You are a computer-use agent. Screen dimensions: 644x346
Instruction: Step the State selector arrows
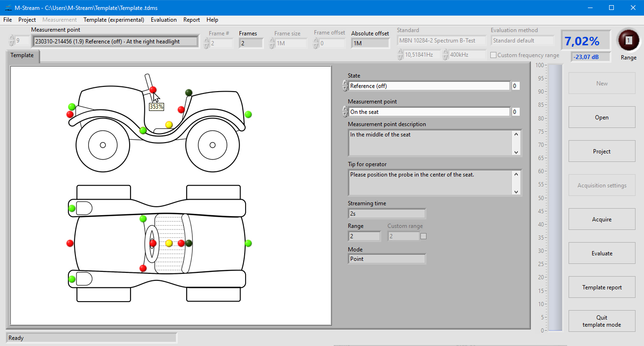(x=345, y=86)
